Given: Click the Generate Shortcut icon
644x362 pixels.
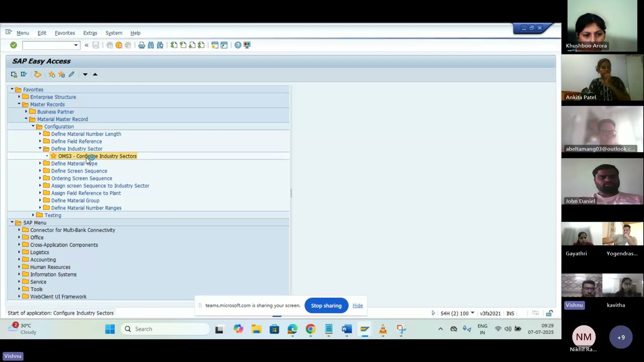Looking at the screenshot, I should tap(224, 45).
